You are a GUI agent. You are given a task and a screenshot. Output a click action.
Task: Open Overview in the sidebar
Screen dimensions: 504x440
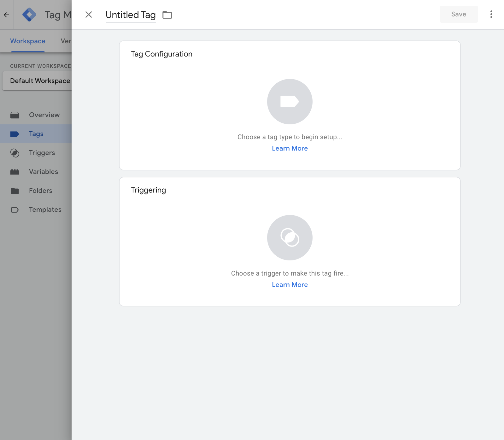[x=36, y=115]
